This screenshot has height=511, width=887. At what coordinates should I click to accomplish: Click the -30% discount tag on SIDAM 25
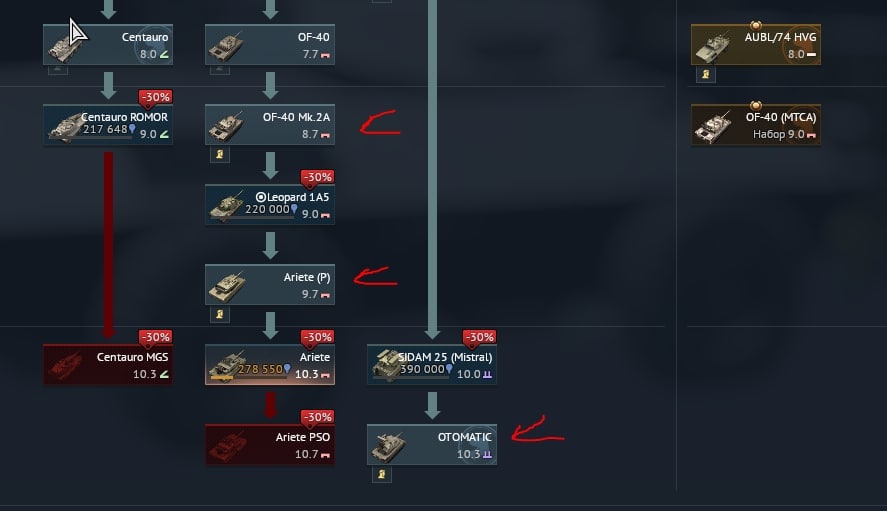coord(479,338)
